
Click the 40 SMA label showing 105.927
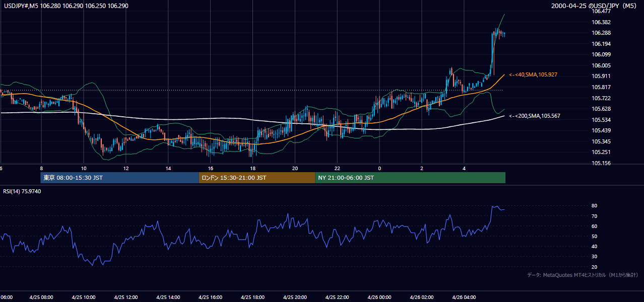(533, 74)
